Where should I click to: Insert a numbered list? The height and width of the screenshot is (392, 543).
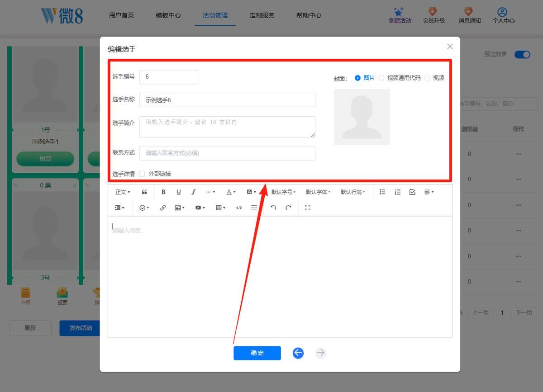397,192
